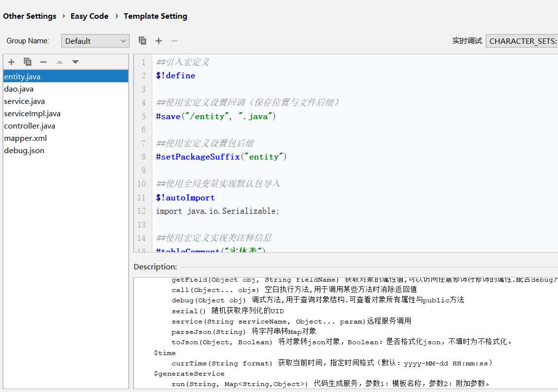Click the 引入宏定义 comment line
558x392 pixels.
click(182, 62)
